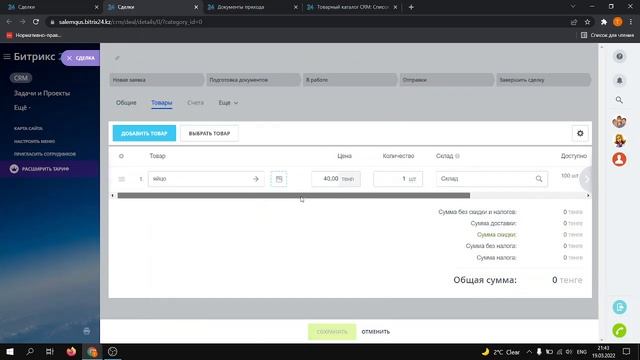This screenshot has width=640, height=360.
Task: Switch to the Счета tab
Action: point(196,103)
